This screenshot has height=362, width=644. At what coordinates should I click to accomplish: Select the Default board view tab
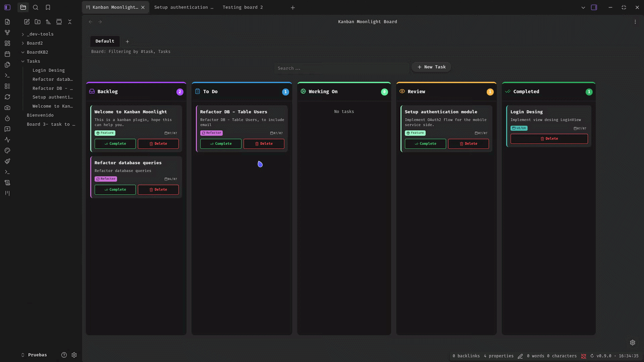coord(105,41)
